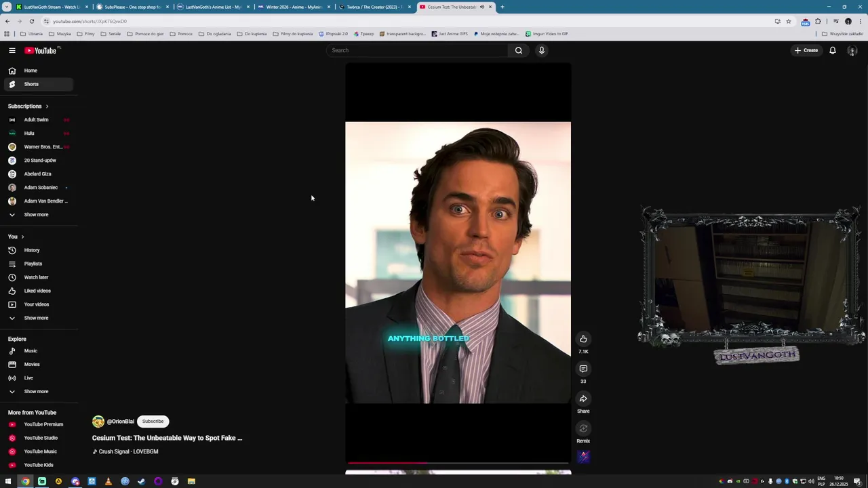Open Remix options for the Short
The width and height of the screenshot is (868, 488).
583,428
